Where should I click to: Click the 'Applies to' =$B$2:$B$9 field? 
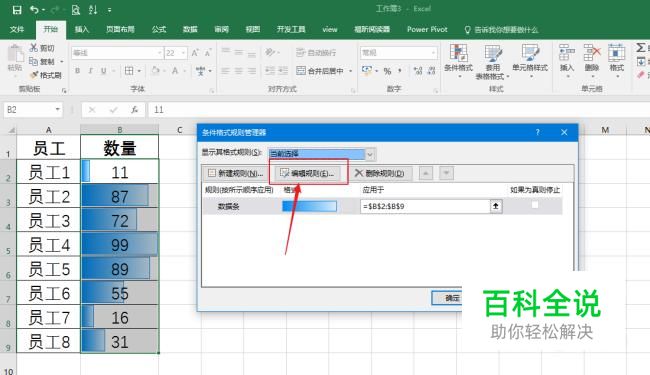pyautogui.click(x=425, y=206)
